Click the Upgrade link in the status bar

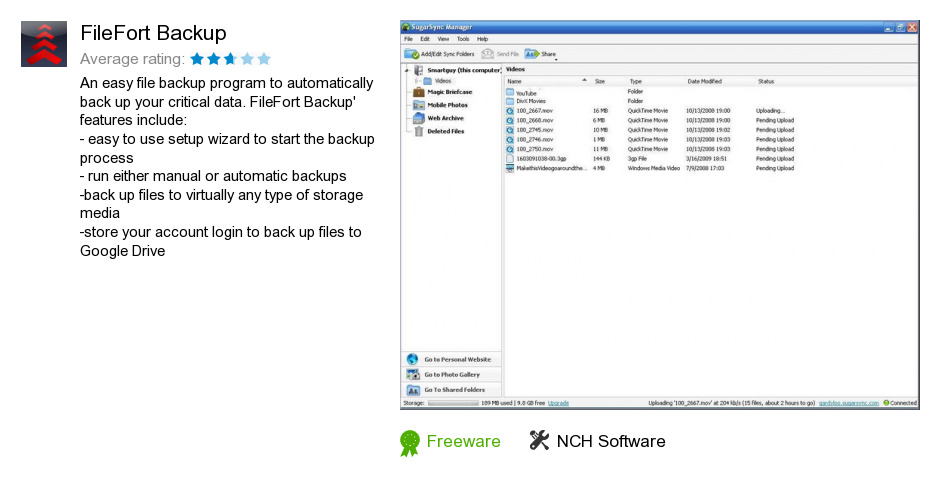(558, 403)
